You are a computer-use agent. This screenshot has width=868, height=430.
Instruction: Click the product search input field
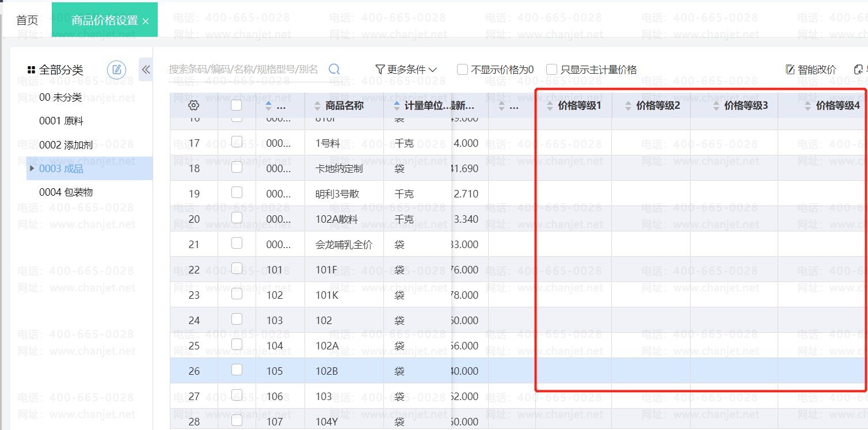point(243,69)
